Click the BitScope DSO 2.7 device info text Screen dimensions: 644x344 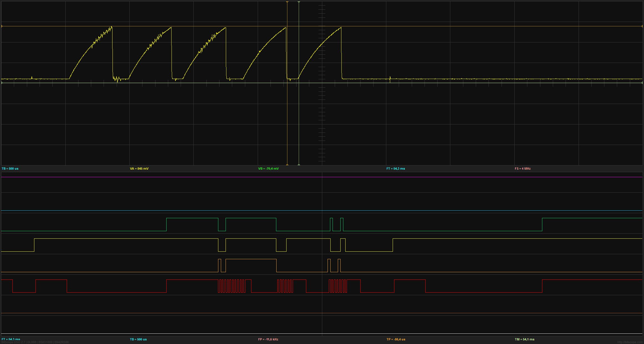35,342
